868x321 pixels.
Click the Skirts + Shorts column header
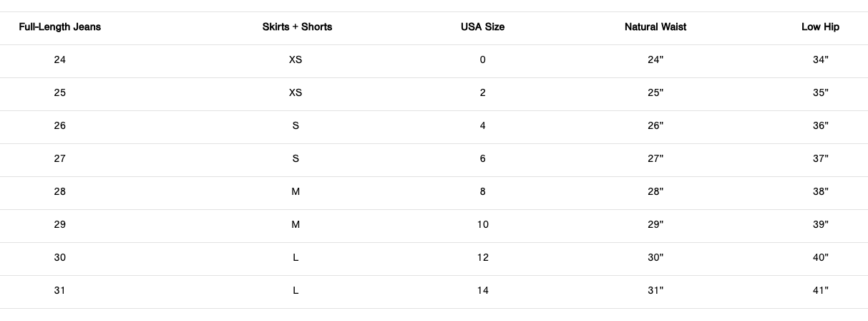297,27
